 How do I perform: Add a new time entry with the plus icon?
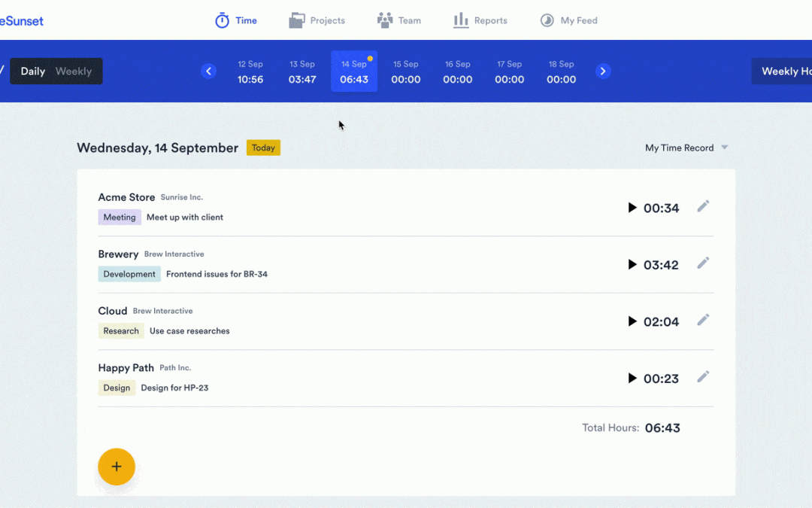coord(117,467)
